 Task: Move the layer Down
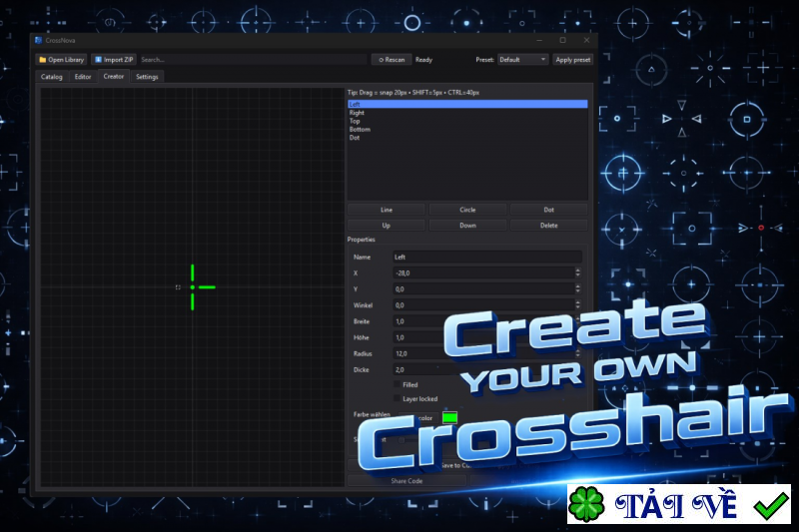click(467, 226)
